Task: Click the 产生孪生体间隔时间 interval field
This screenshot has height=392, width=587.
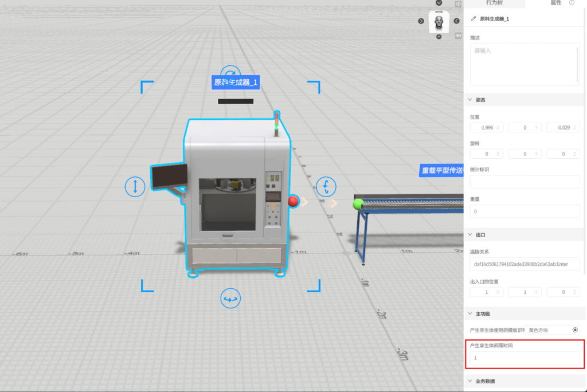Action: click(525, 358)
